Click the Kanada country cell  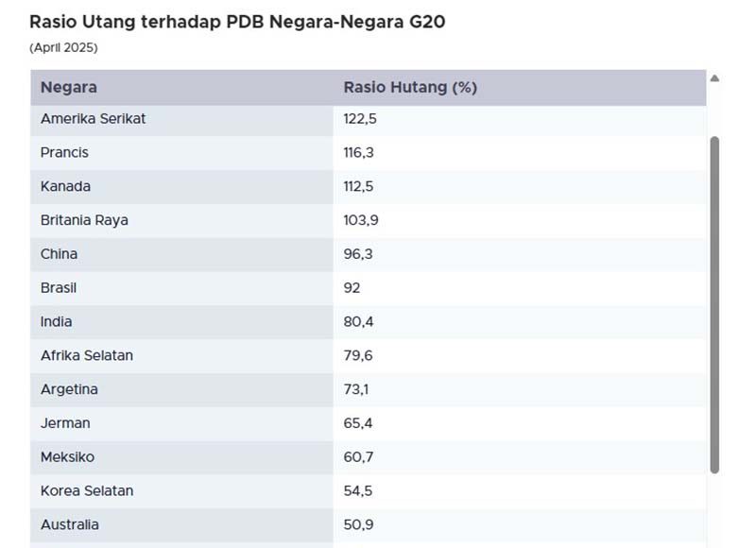coord(66,186)
